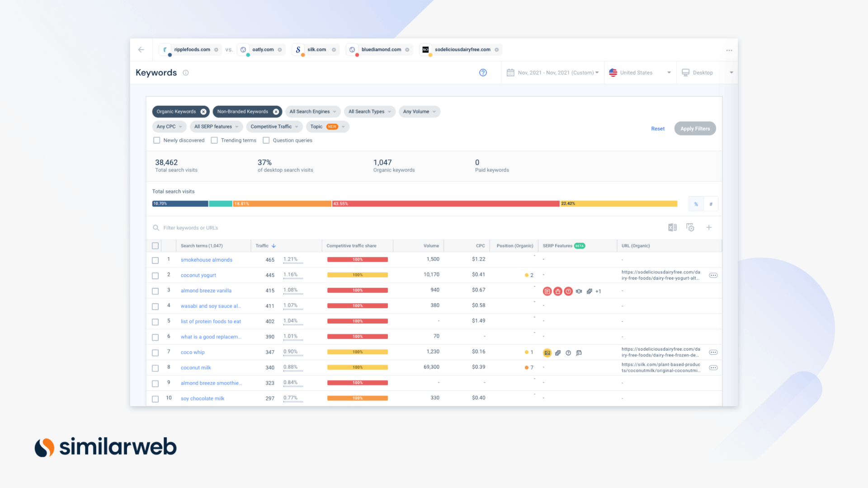Click the Apply Filters button
This screenshot has height=488, width=868.
pyautogui.click(x=694, y=128)
